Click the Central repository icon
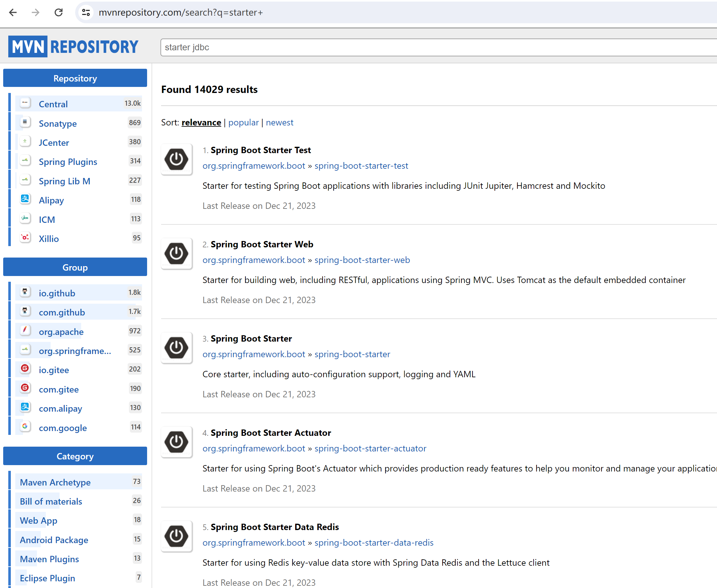 25,103
